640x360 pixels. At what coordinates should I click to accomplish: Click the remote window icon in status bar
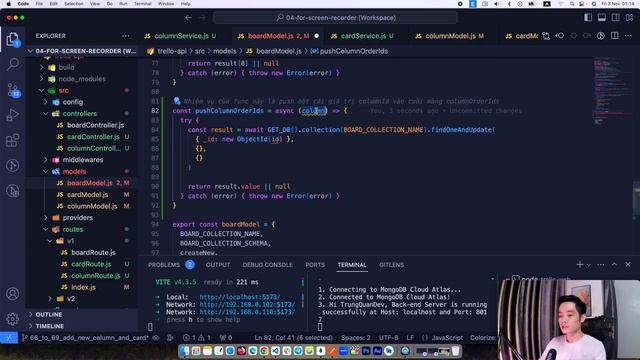9,338
